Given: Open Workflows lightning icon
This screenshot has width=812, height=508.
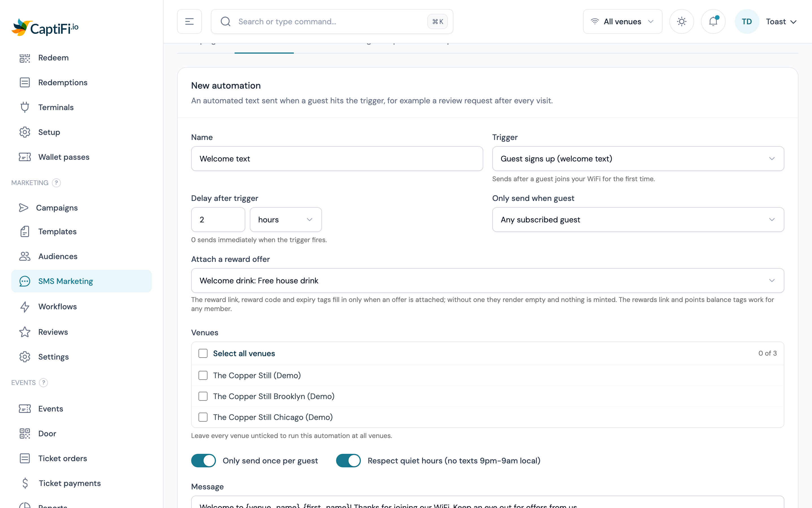Looking at the screenshot, I should pos(25,307).
